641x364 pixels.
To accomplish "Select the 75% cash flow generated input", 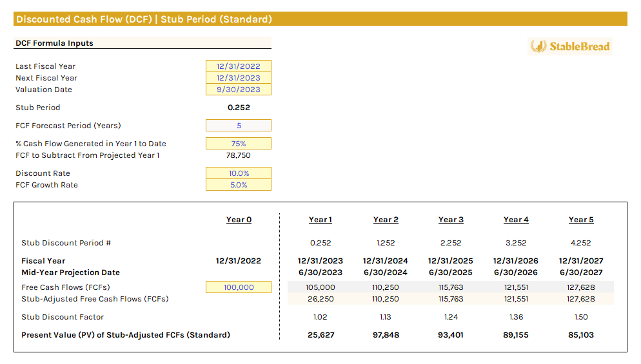I will [x=239, y=144].
